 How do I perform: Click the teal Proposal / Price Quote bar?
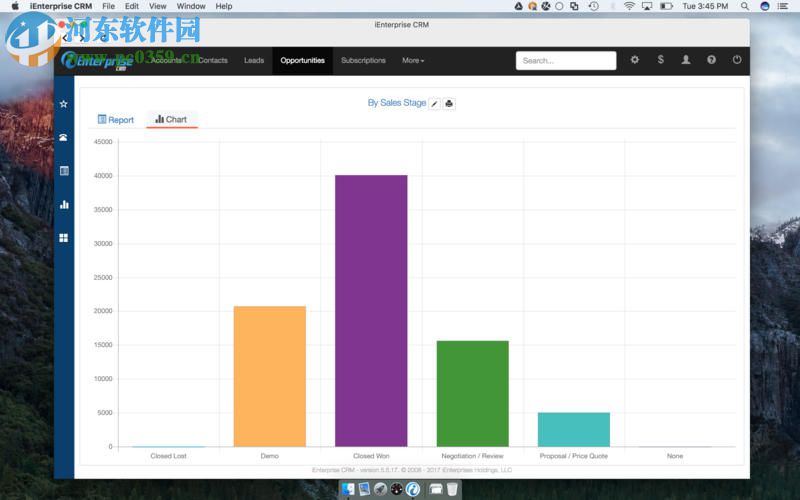click(x=573, y=430)
